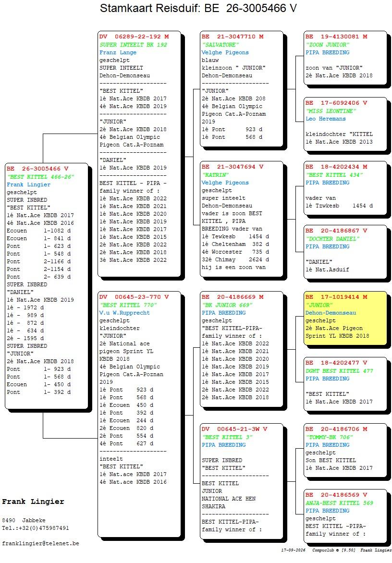Click owner name 'Frank Lingier' in main card
Image resolution: width=392 pixels, height=563 pixels.
[29, 184]
